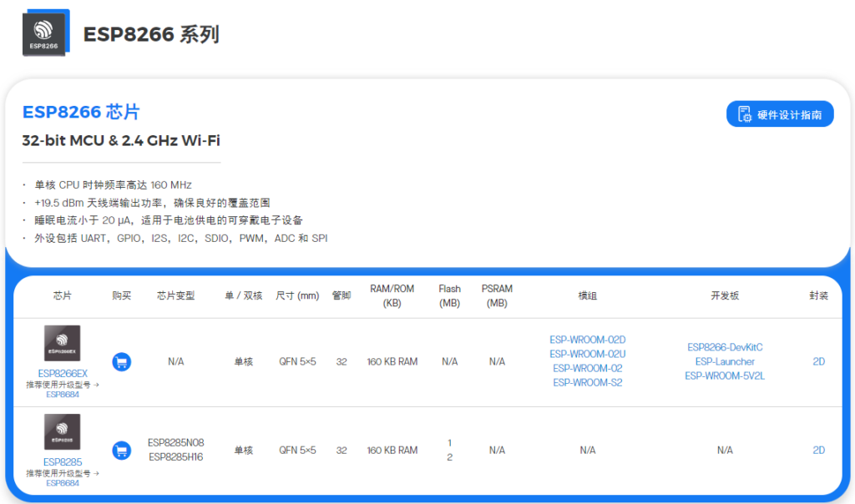The image size is (855, 504).
Task: Click the RAM/ROM (KB) column header
Action: pos(392,296)
